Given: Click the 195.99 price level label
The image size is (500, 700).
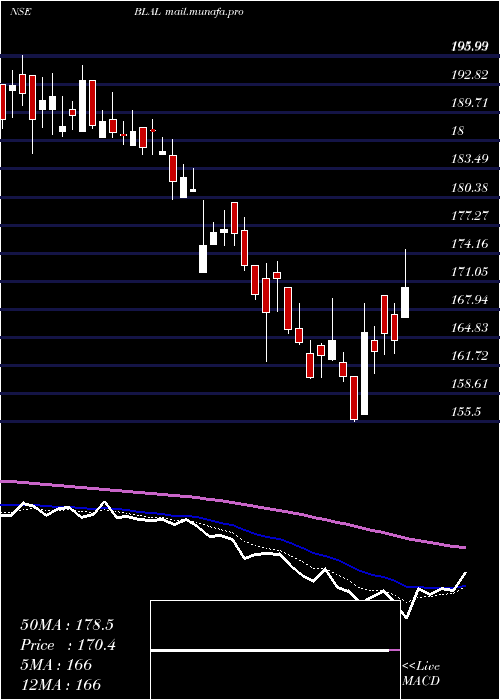Looking at the screenshot, I should [470, 46].
